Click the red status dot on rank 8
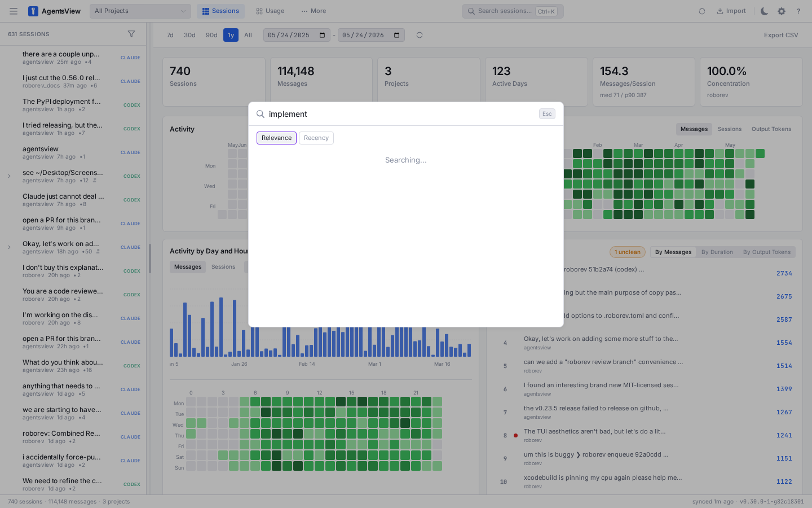The height and width of the screenshot is (508, 812). pos(515,436)
